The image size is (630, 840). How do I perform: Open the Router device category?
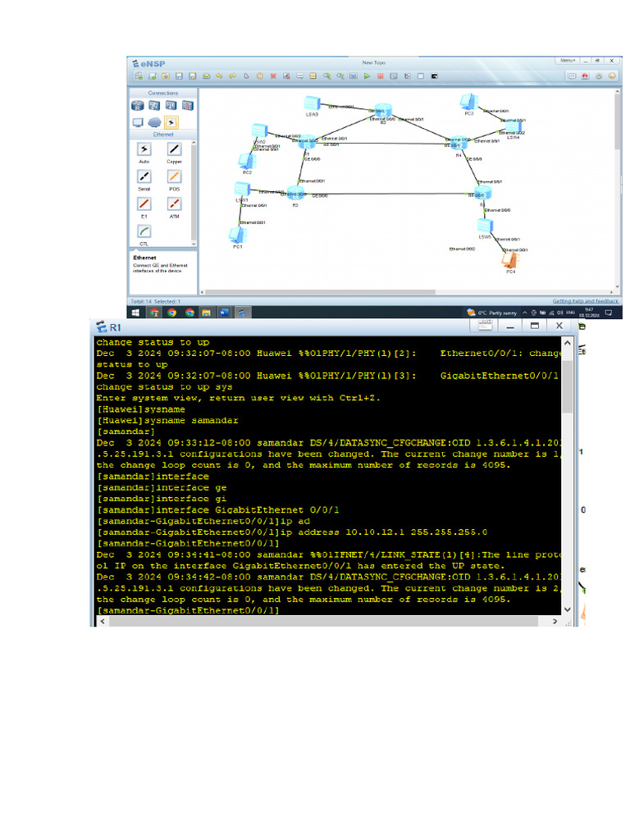pyautogui.click(x=138, y=106)
